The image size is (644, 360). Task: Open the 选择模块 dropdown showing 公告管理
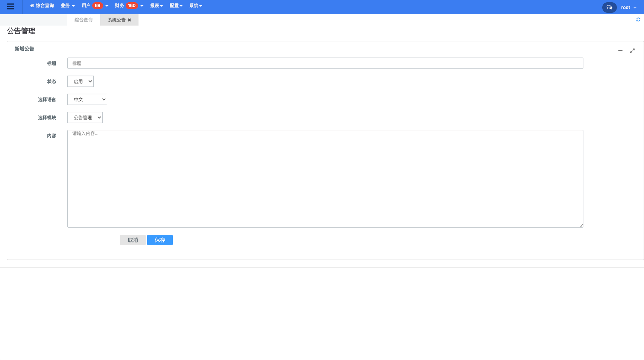tap(85, 117)
